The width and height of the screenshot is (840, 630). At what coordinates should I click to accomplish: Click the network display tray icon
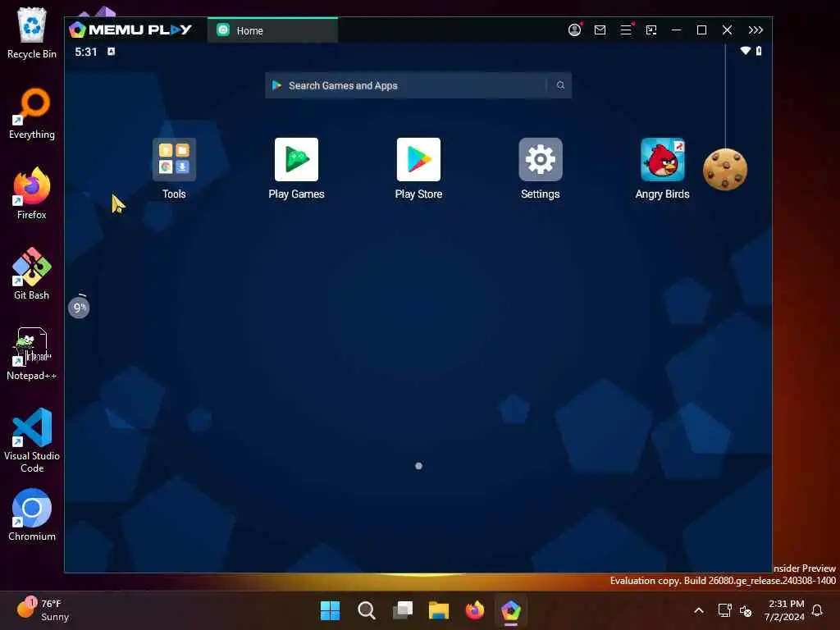[724, 610]
